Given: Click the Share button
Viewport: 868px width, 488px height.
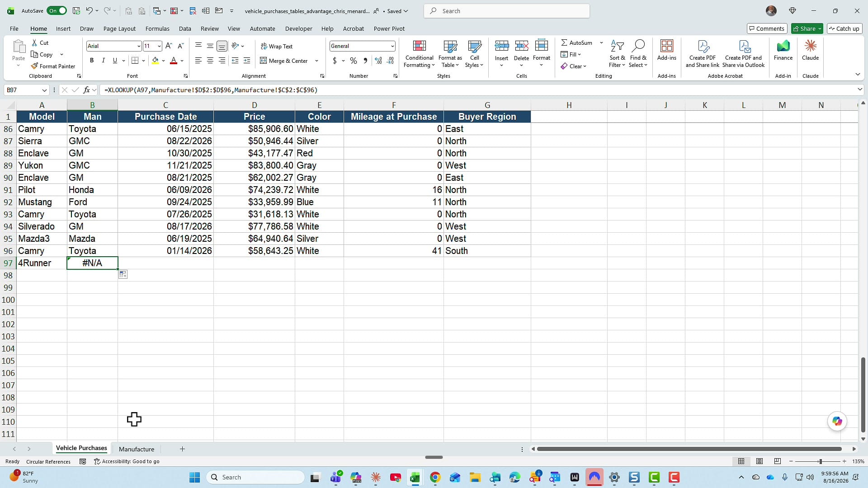Looking at the screenshot, I should [803, 28].
